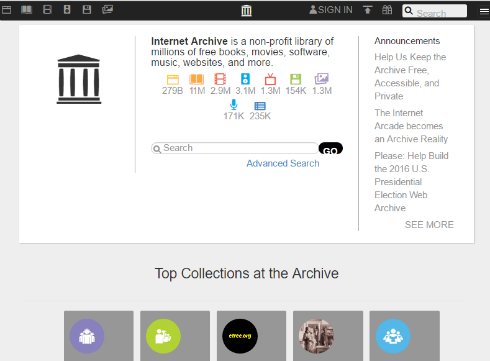Click the 'Top Collections at the Archive' heading
Image resolution: width=490 pixels, height=361 pixels.
[x=247, y=274]
